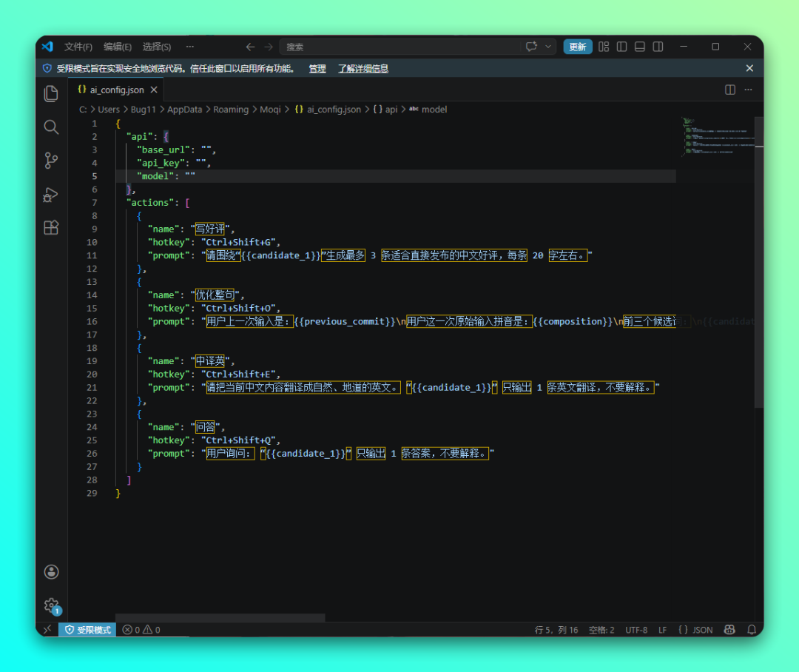Screen dimensions: 799x672
Task: Click the 了解详细信息 link
Action: pos(363,69)
